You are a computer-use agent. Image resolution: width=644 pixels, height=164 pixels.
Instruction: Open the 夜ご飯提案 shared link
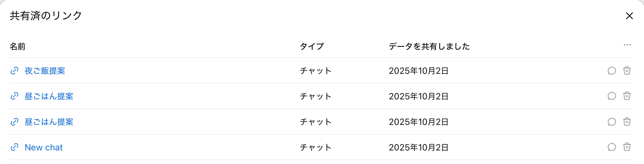click(x=45, y=71)
